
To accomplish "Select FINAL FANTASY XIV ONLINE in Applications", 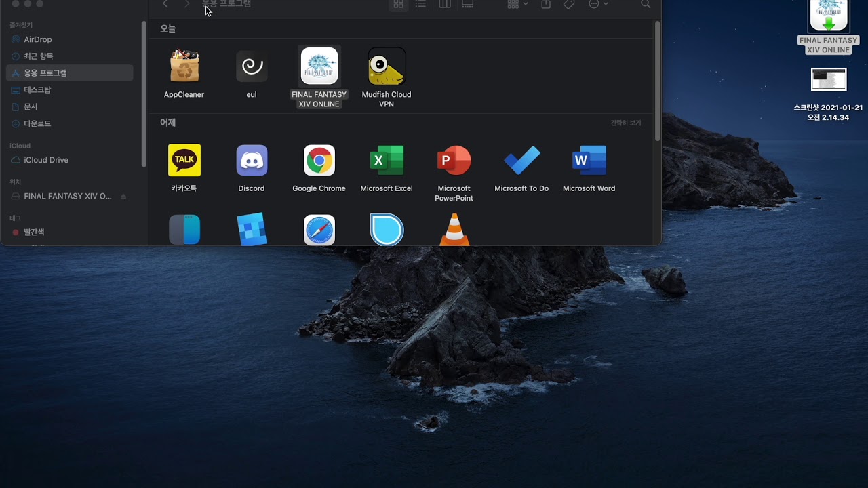I will coord(319,66).
